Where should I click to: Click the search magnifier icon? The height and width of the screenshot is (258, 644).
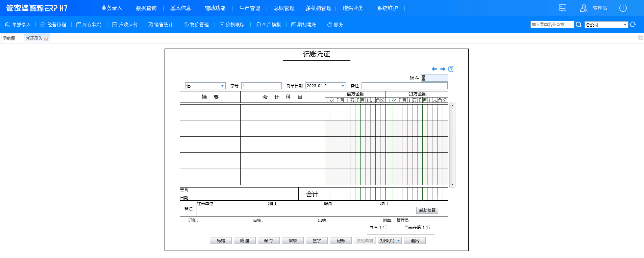578,25
